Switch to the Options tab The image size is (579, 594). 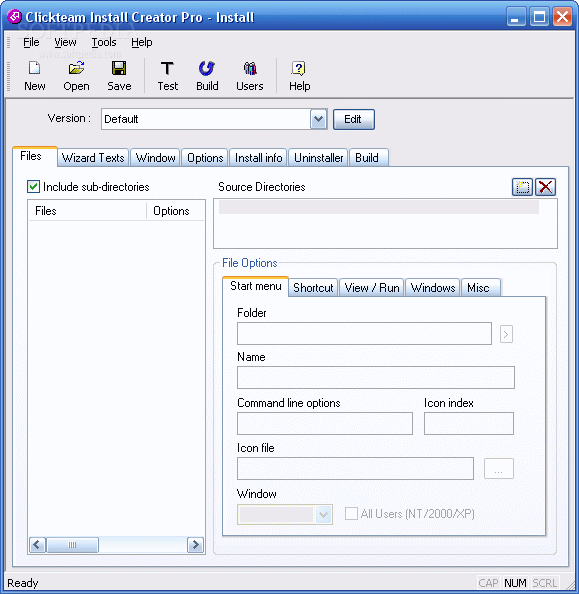tap(205, 158)
